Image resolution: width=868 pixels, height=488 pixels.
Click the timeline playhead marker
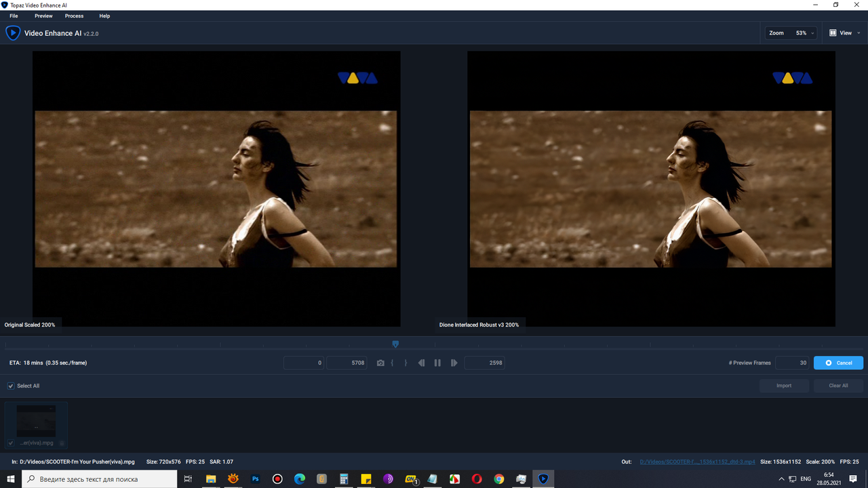click(395, 344)
